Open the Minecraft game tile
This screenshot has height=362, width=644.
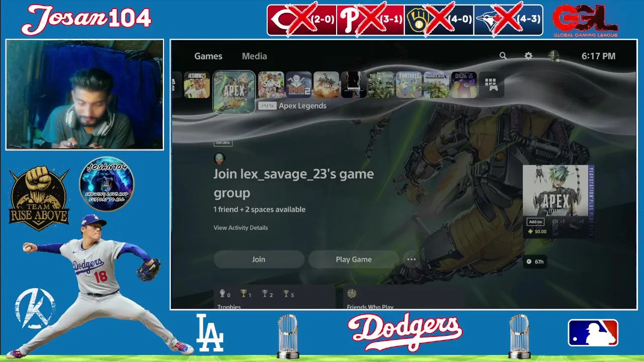(x=436, y=84)
